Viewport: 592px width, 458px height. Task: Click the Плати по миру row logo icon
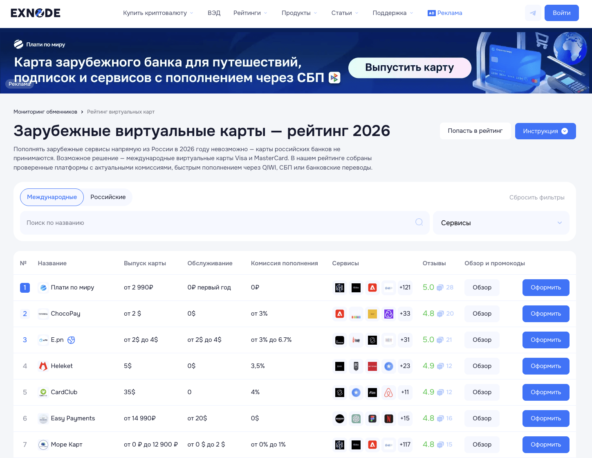pyautogui.click(x=43, y=288)
